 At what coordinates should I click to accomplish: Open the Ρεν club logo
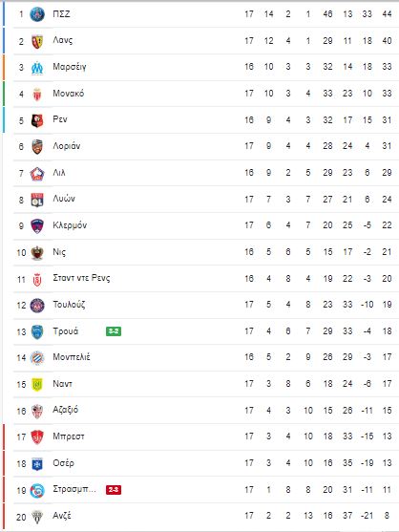click(x=37, y=120)
